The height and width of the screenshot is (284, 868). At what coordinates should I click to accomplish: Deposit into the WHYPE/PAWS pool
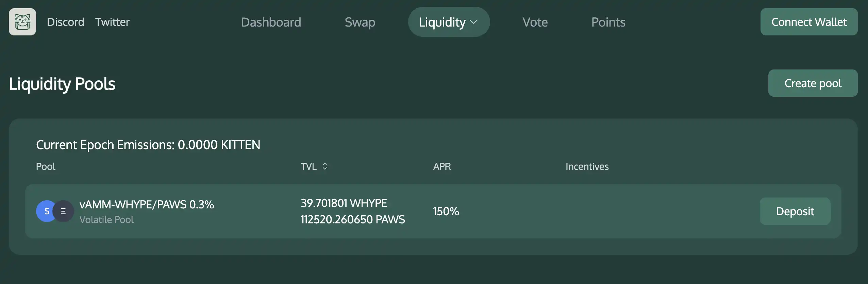click(795, 211)
